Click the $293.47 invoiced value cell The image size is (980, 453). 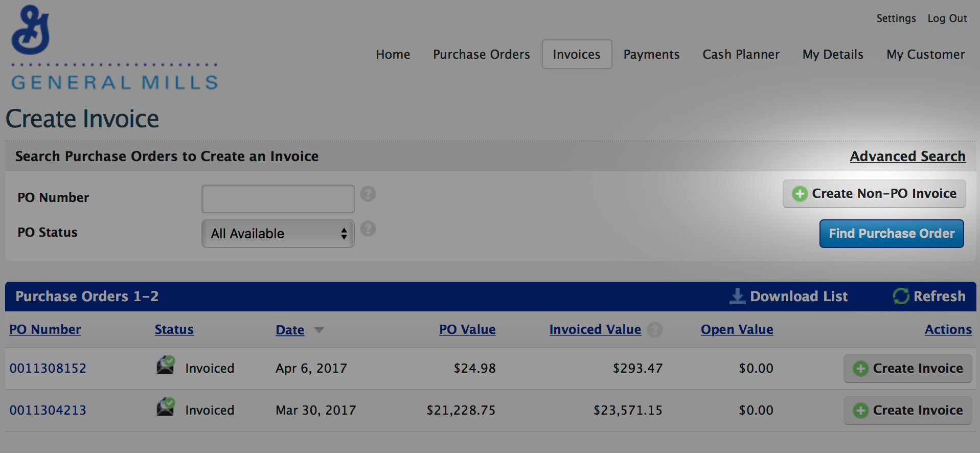[x=637, y=368]
